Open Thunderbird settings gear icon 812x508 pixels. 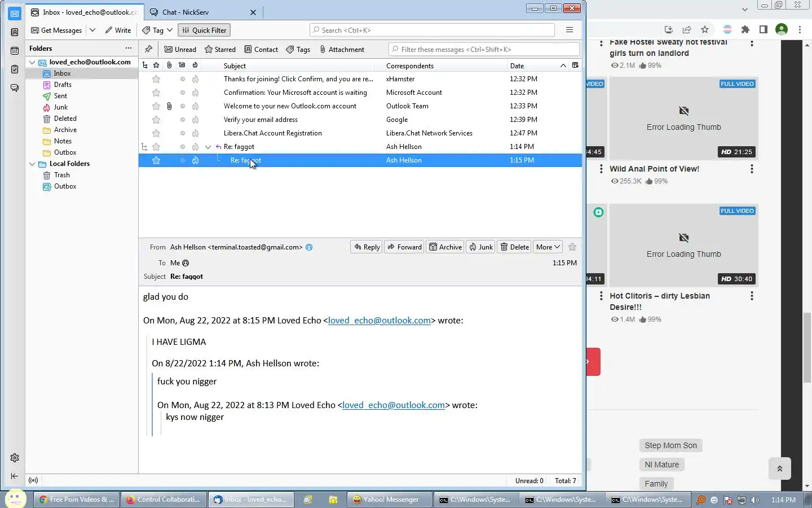[15, 458]
